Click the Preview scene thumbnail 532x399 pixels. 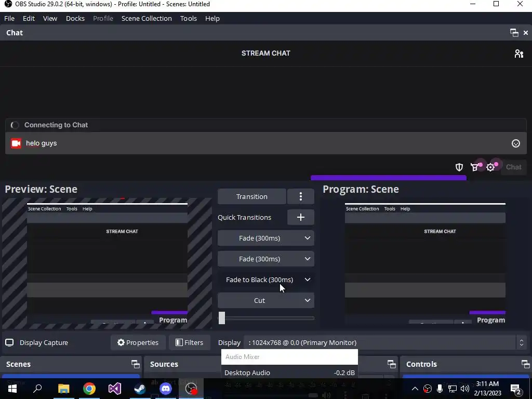[x=107, y=263]
